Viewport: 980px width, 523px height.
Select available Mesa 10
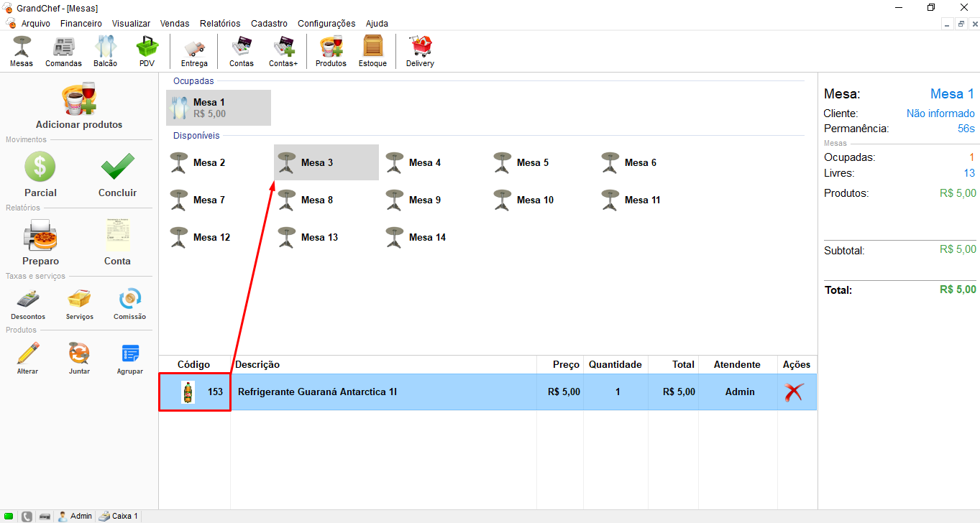(x=534, y=200)
